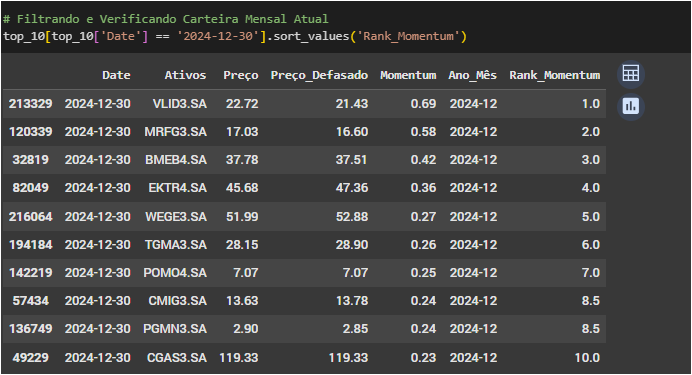Click momentum value 0.36

[423, 188]
